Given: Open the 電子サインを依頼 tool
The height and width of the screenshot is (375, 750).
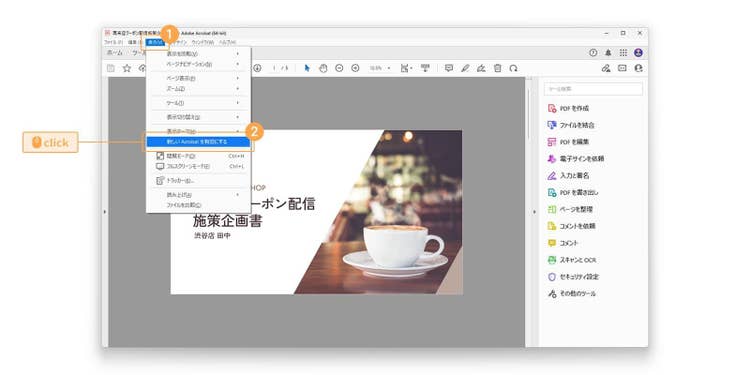Looking at the screenshot, I should coord(575,159).
